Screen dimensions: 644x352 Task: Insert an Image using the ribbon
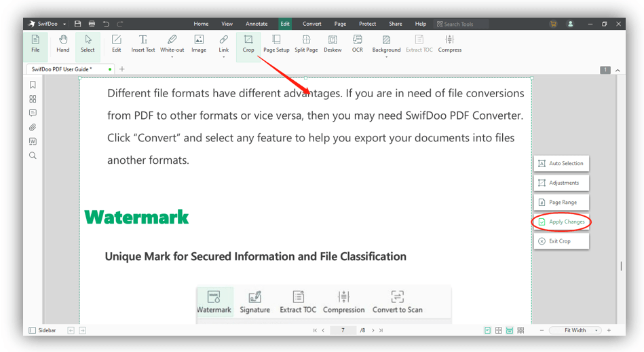tap(199, 44)
